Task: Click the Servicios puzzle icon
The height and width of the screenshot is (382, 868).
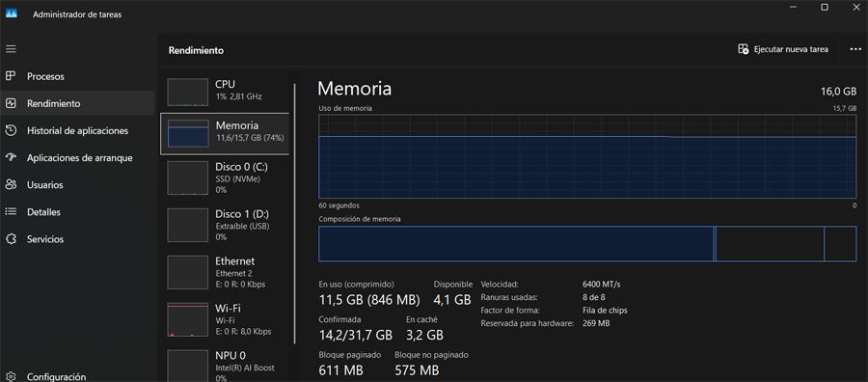Action: [x=11, y=238]
